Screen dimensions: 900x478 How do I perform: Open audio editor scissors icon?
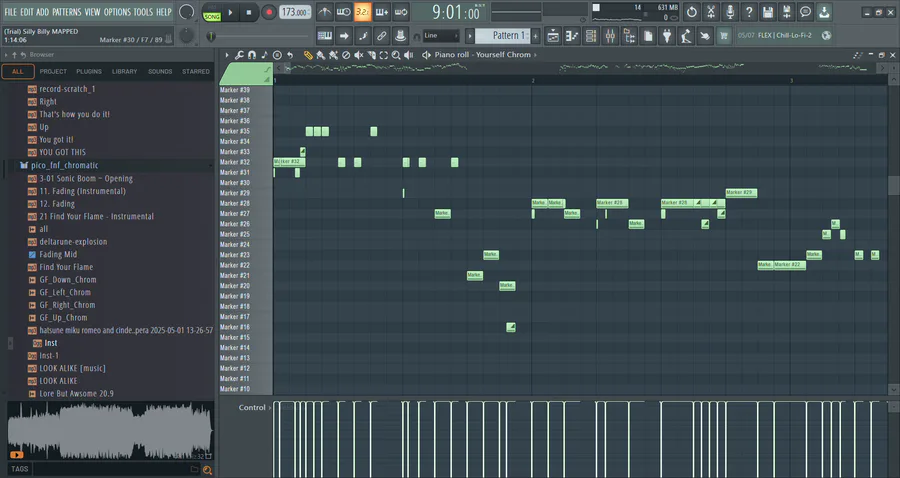point(711,11)
